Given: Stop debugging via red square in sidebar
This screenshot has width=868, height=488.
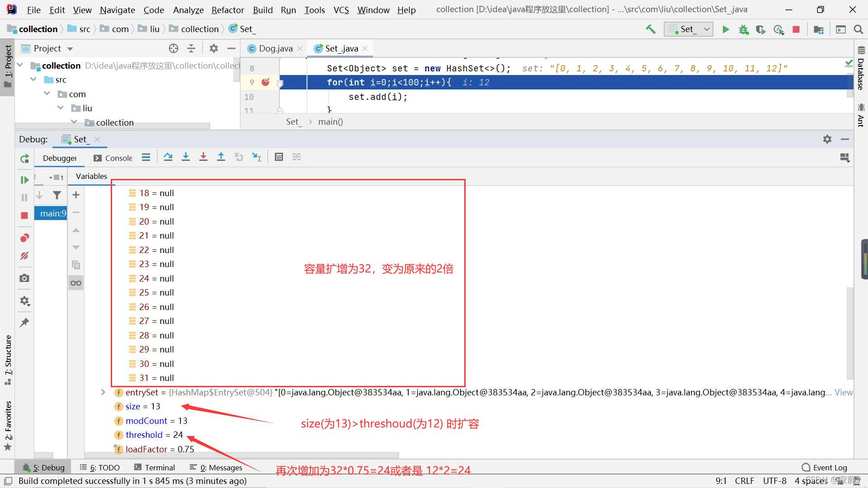Looking at the screenshot, I should pyautogui.click(x=24, y=216).
